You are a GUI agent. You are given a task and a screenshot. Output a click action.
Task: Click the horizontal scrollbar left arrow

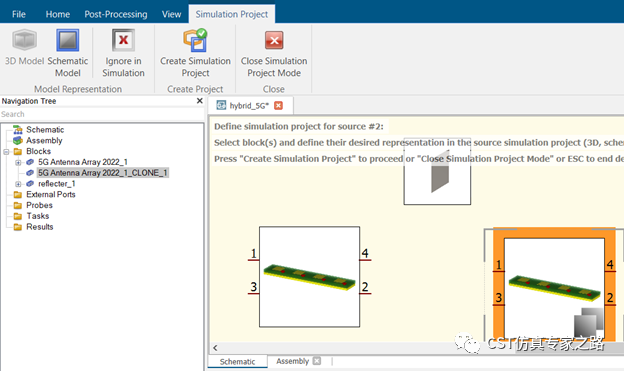(215, 348)
